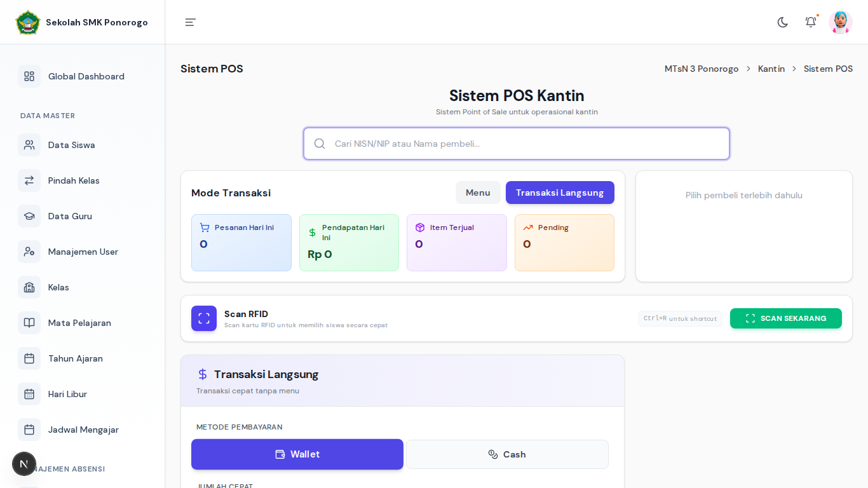Image resolution: width=868 pixels, height=488 pixels.
Task: Click MTsN 3 Ponorogo breadcrumb
Action: point(702,69)
